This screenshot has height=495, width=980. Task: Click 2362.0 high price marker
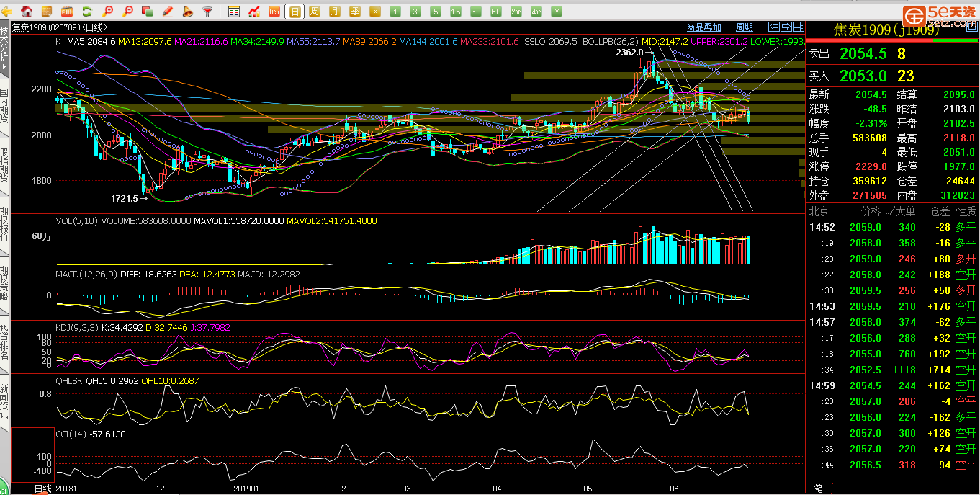(x=629, y=53)
